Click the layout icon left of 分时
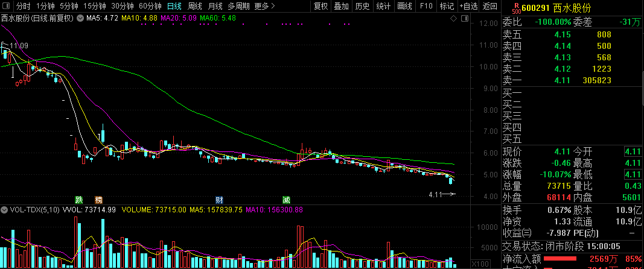Screen dimensions: 644x269 (7, 6)
